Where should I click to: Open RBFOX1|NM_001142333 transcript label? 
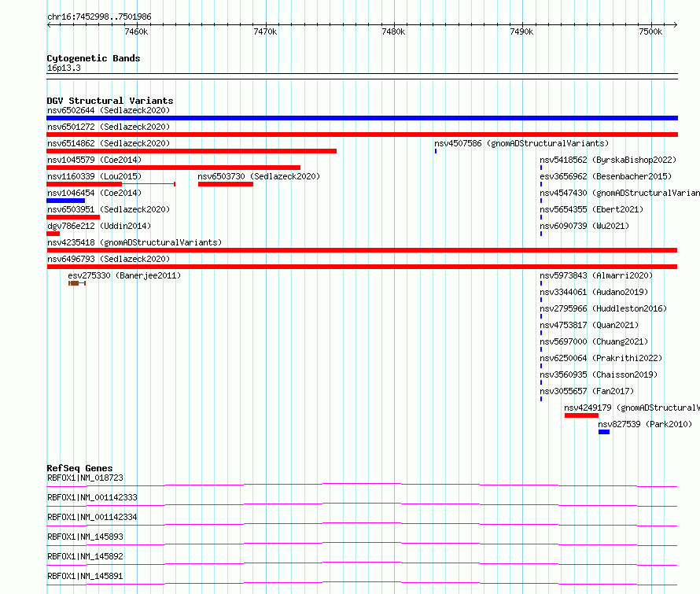coord(92,497)
